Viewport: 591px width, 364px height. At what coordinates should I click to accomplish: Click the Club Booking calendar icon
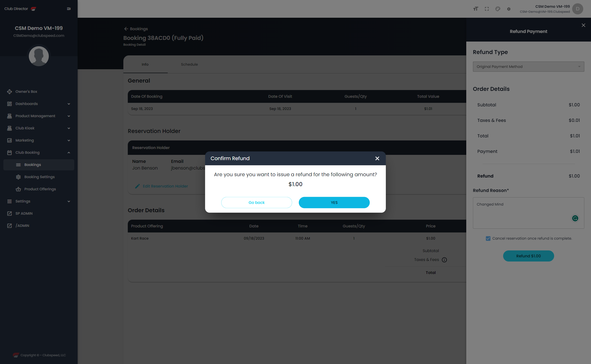pos(9,152)
